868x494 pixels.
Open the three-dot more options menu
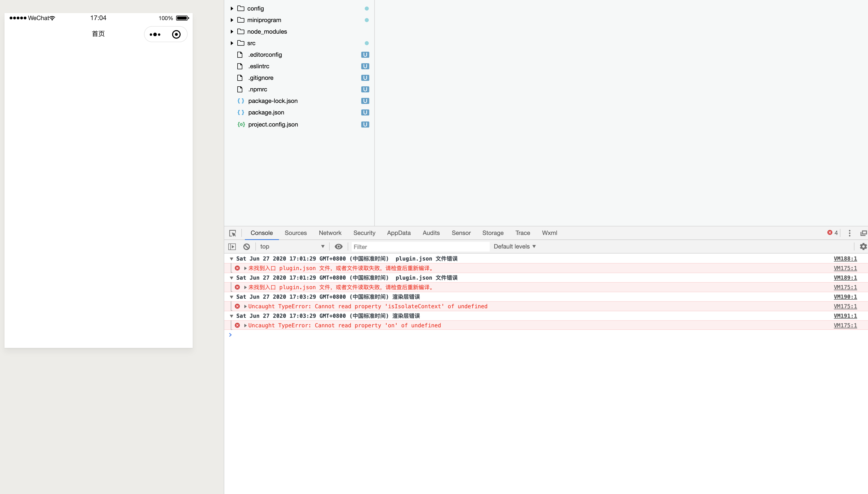850,233
